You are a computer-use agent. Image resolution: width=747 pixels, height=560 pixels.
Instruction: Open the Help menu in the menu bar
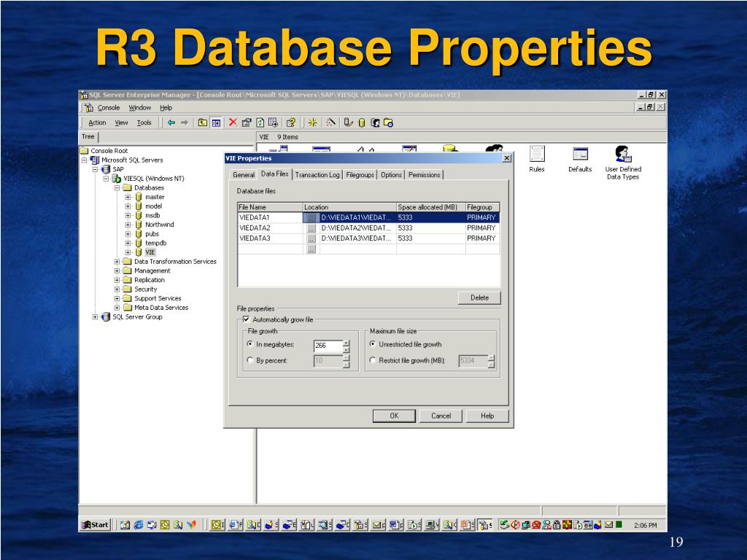click(x=166, y=108)
